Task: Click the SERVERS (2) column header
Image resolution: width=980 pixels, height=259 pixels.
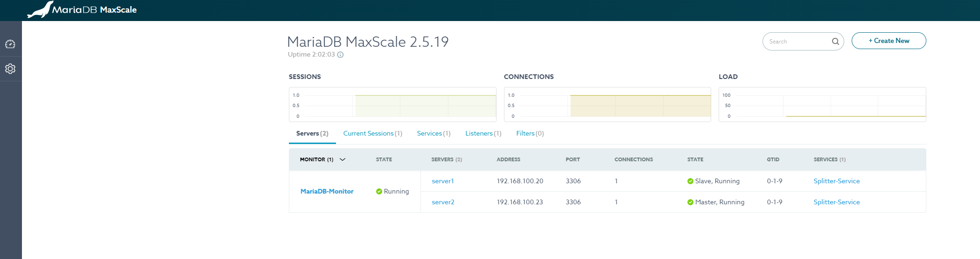Action: 447,159
